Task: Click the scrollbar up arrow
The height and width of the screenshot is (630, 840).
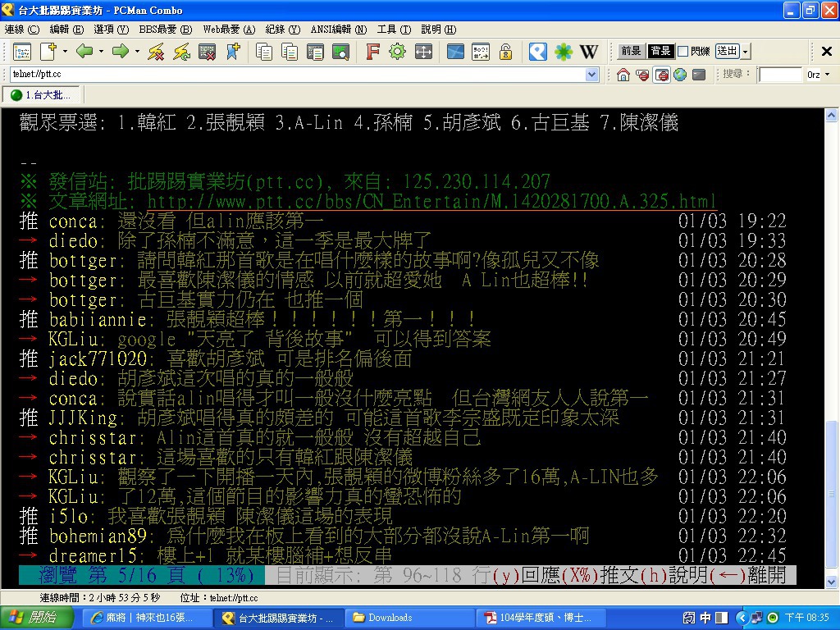Action: coord(831,115)
